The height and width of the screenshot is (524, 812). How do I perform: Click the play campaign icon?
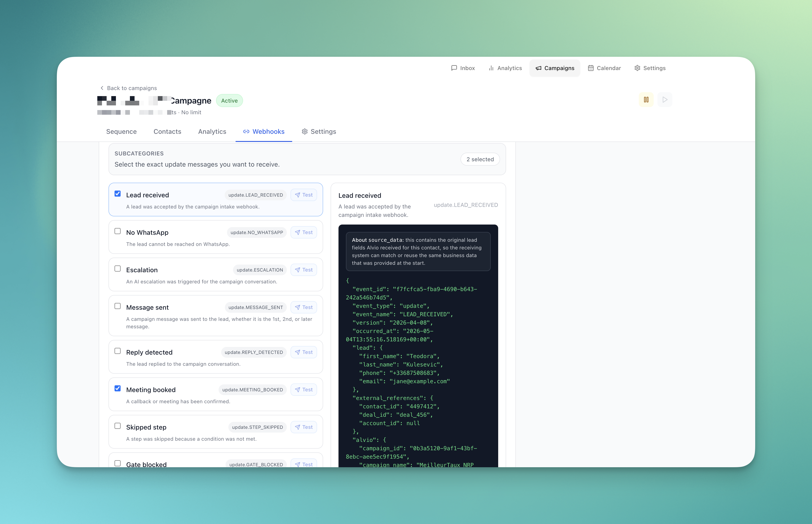(665, 100)
